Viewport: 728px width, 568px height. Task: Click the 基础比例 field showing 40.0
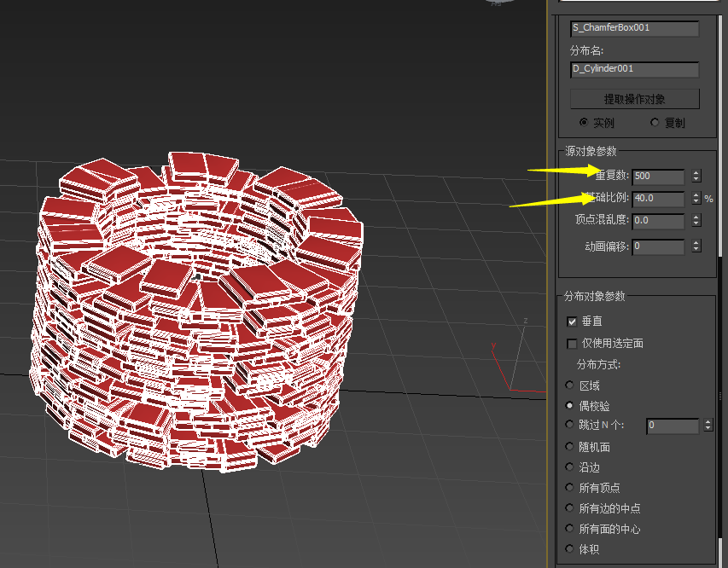tap(658, 198)
